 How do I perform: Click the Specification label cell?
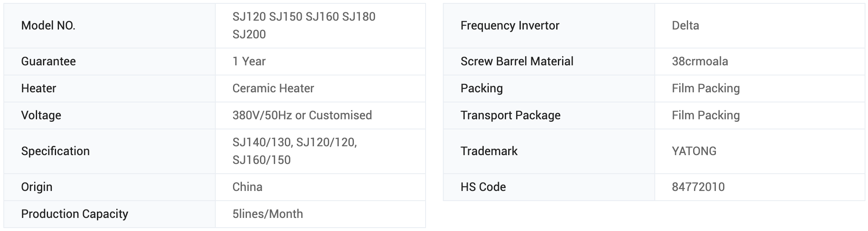[x=55, y=151]
